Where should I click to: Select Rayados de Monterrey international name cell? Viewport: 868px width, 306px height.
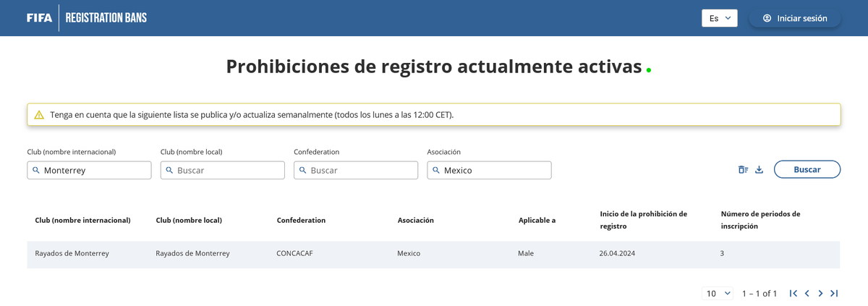click(72, 254)
